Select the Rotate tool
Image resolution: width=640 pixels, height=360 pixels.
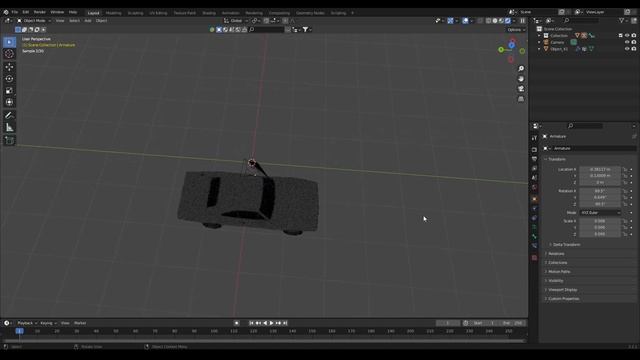tap(9, 78)
